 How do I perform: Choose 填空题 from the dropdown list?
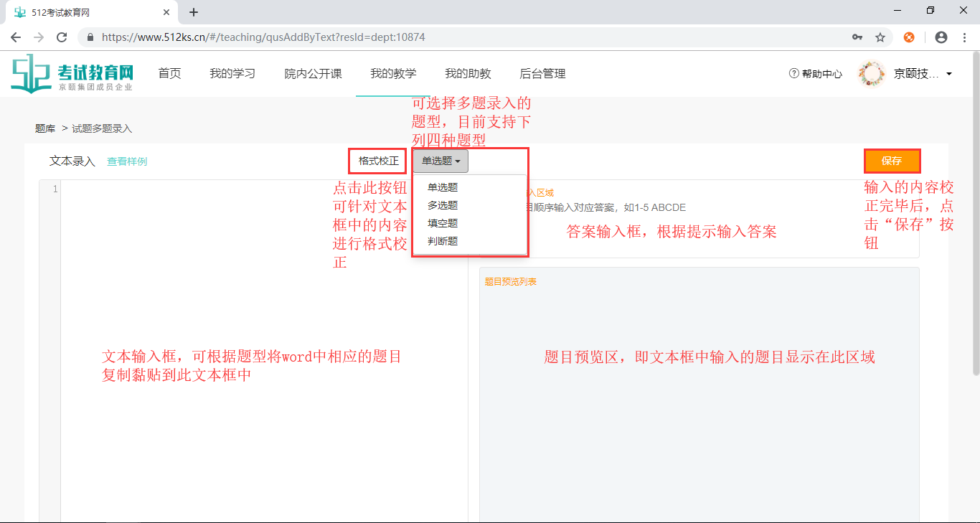click(443, 223)
